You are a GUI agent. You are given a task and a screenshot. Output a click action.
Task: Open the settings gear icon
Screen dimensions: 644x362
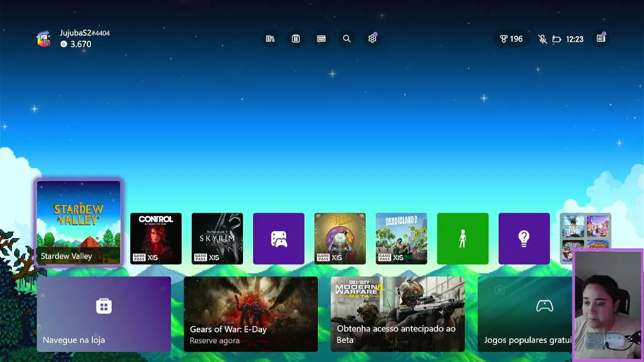[372, 39]
